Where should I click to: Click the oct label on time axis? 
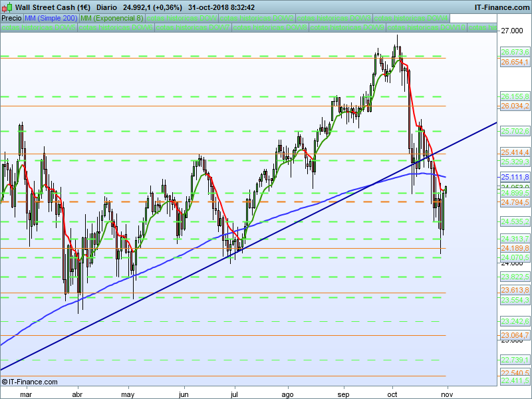click(x=392, y=394)
